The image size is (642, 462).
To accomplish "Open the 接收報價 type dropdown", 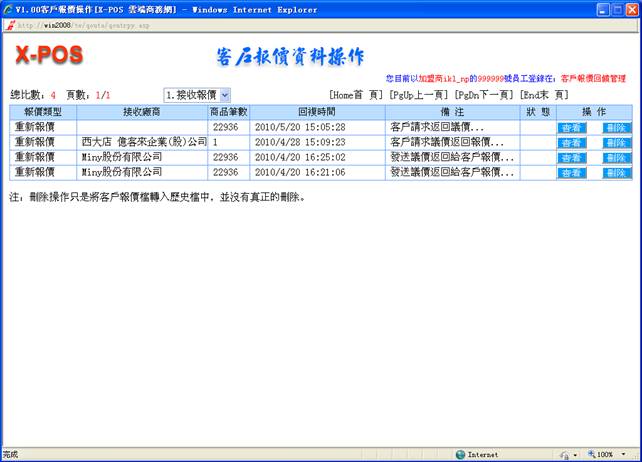I will coord(197,94).
